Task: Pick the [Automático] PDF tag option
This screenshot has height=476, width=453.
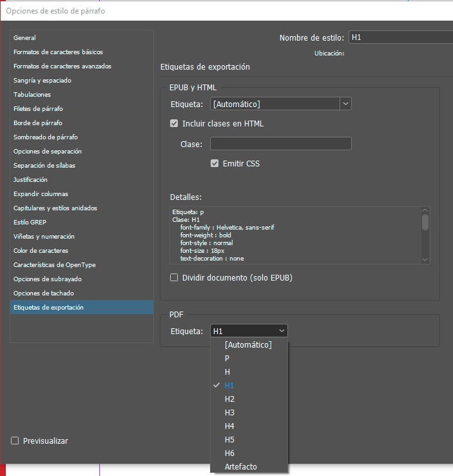Action: [248, 345]
